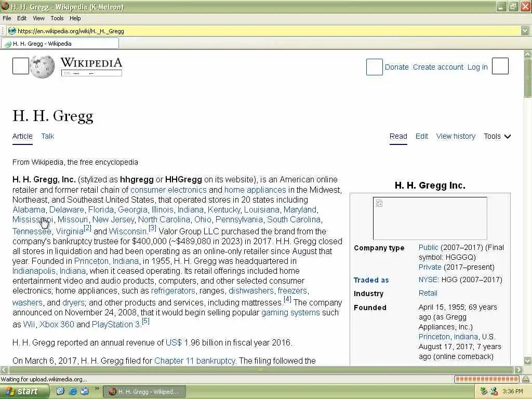This screenshot has width=532, height=399.
Task: Open the View history tab
Action: click(456, 136)
